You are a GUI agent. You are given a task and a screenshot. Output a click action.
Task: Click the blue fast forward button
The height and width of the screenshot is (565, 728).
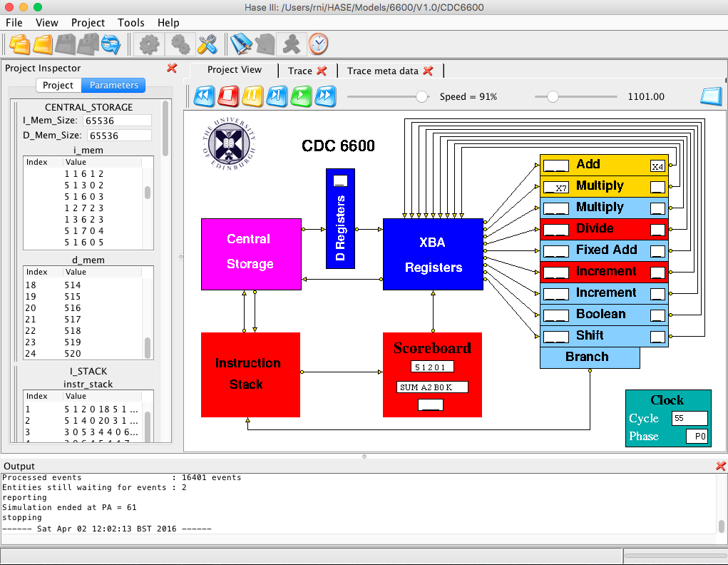click(325, 96)
